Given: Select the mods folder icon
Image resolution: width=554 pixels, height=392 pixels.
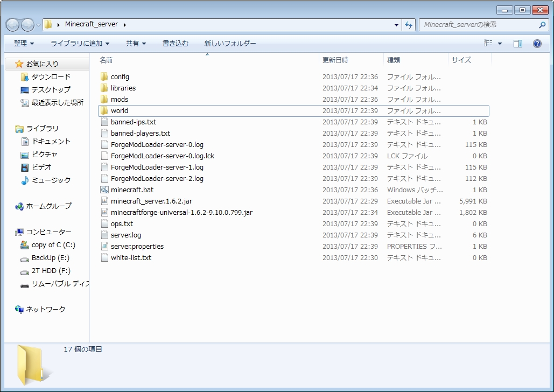Looking at the screenshot, I should tap(104, 99).
